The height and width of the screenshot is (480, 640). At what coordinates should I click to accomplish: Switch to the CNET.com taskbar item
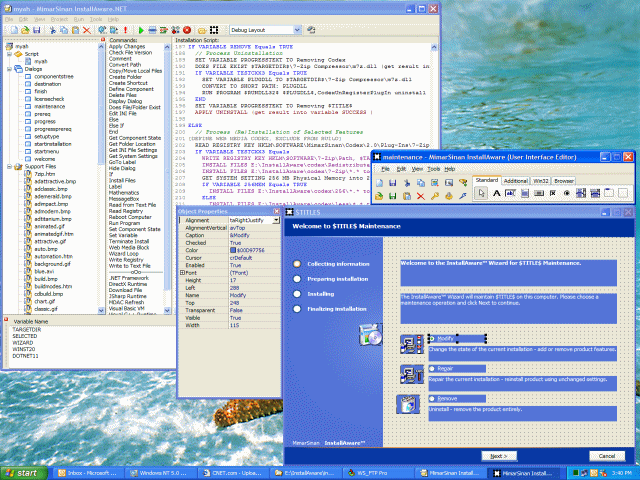234,473
